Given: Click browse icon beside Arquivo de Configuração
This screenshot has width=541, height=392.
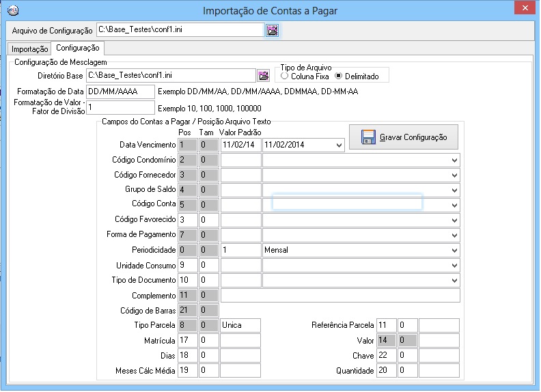Looking at the screenshot, I should [x=273, y=30].
